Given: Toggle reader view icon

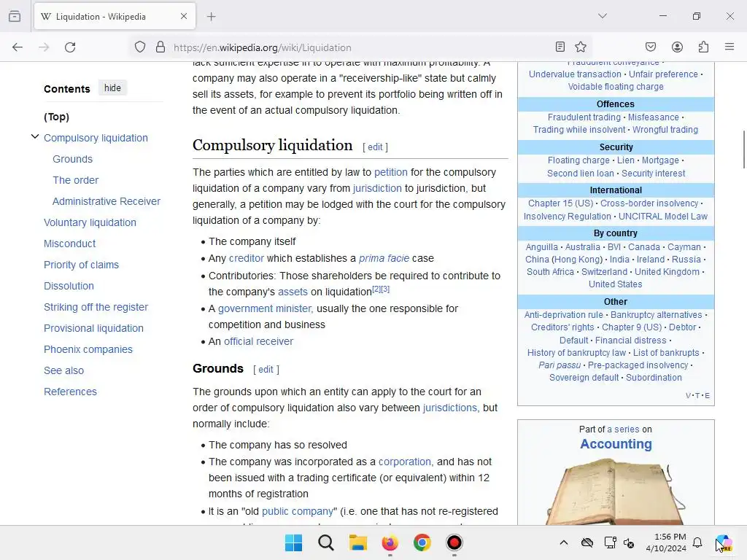Looking at the screenshot, I should [x=560, y=47].
